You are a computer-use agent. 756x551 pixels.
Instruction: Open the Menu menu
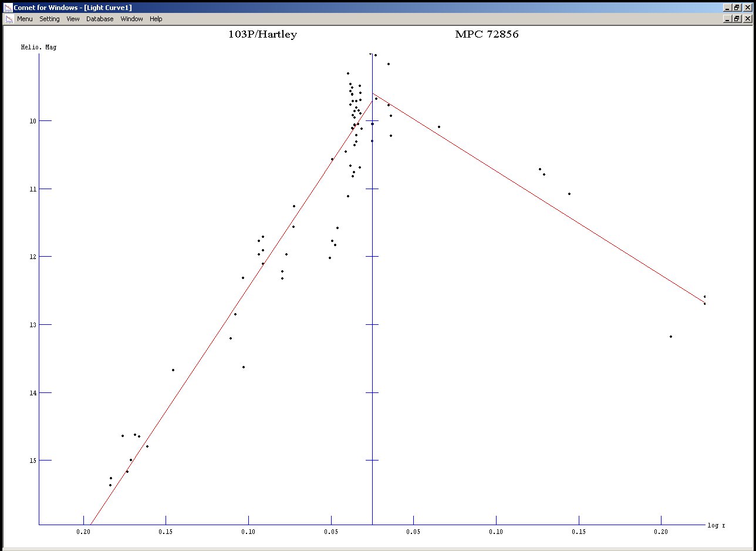click(x=25, y=19)
